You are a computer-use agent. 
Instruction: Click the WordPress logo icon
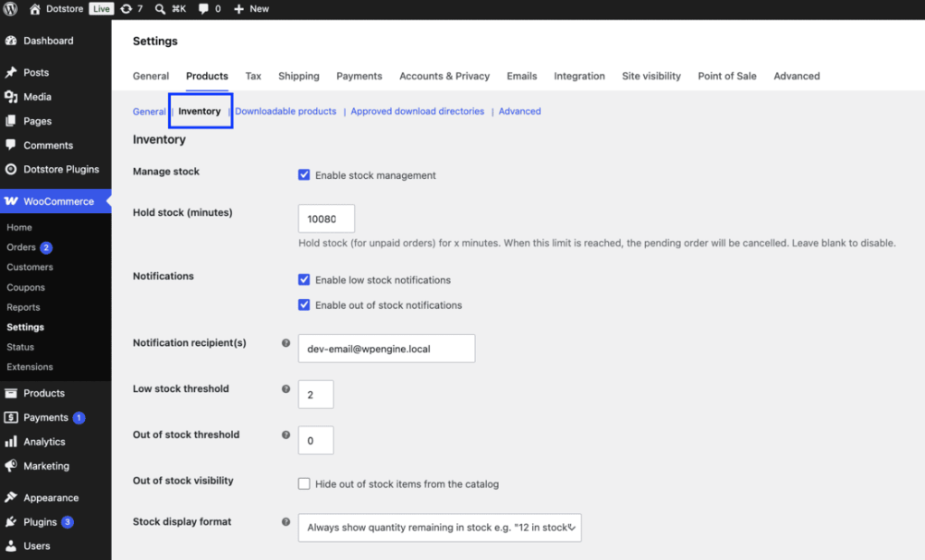(x=11, y=9)
